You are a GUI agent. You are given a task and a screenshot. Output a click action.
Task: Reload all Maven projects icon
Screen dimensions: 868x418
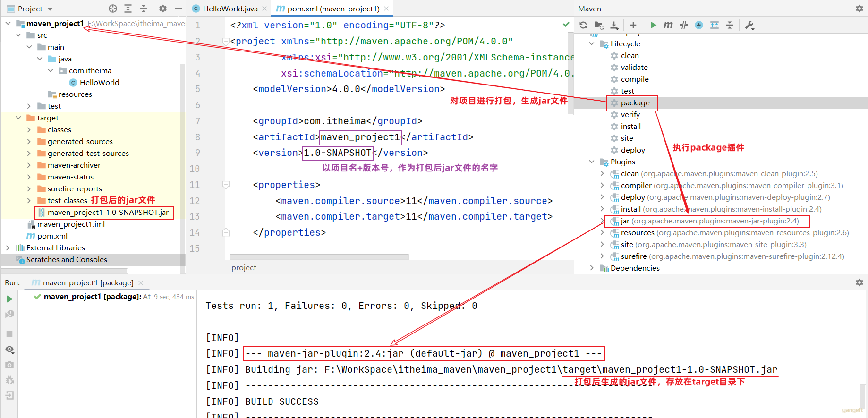click(583, 25)
